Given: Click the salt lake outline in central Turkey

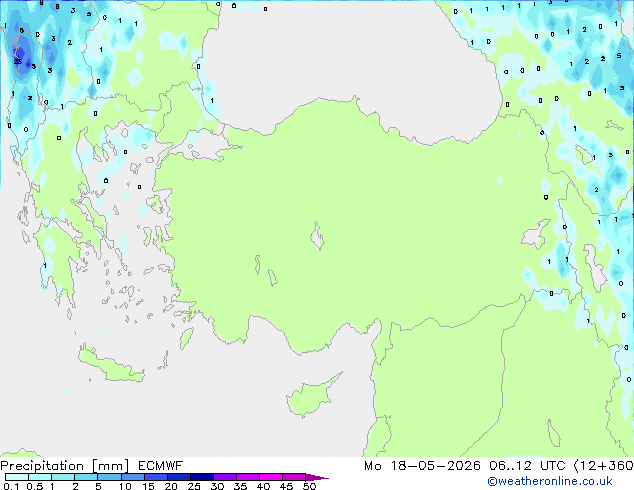Looking at the screenshot, I should (317, 236).
